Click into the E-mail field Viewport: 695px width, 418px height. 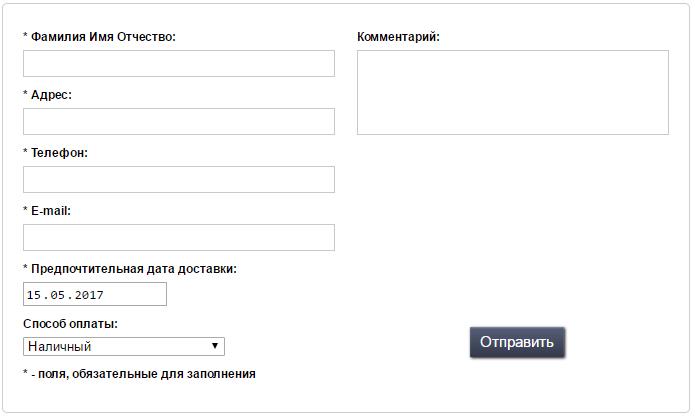[179, 238]
